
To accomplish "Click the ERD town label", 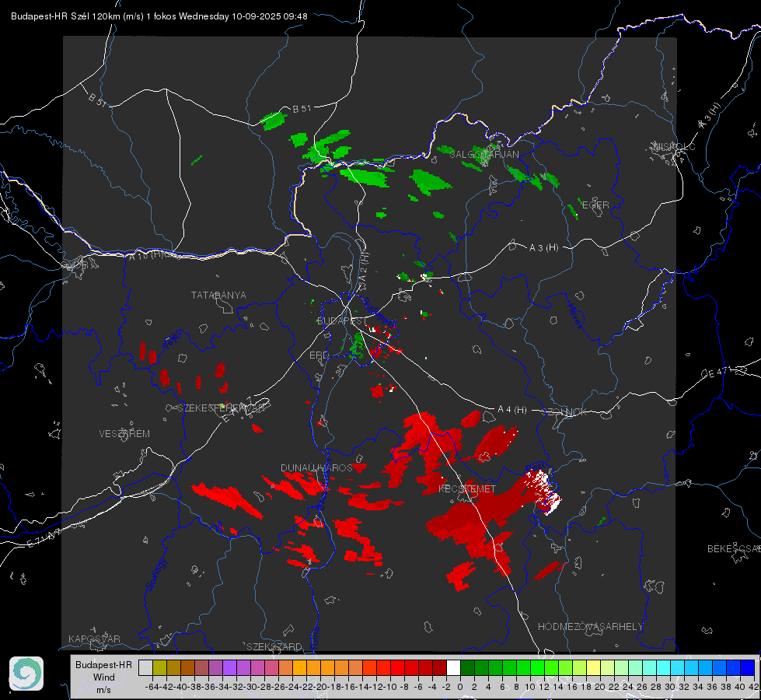I will 319,355.
